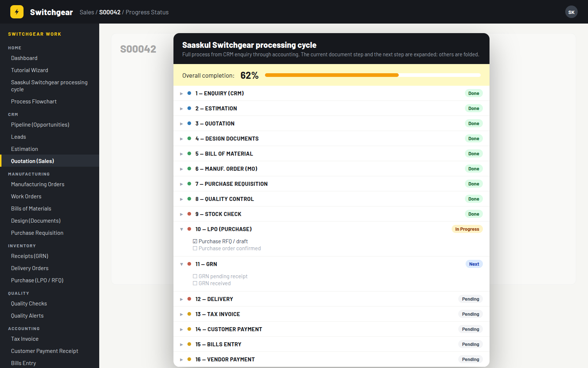588x368 pixels.
Task: Check Purchase order confirmed box
Action: click(x=195, y=248)
